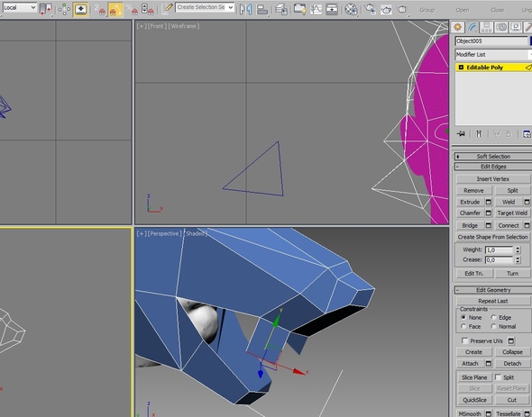Click the Render Production teapot icon
Image resolution: width=532 pixels, height=417 pixels.
coord(402,9)
